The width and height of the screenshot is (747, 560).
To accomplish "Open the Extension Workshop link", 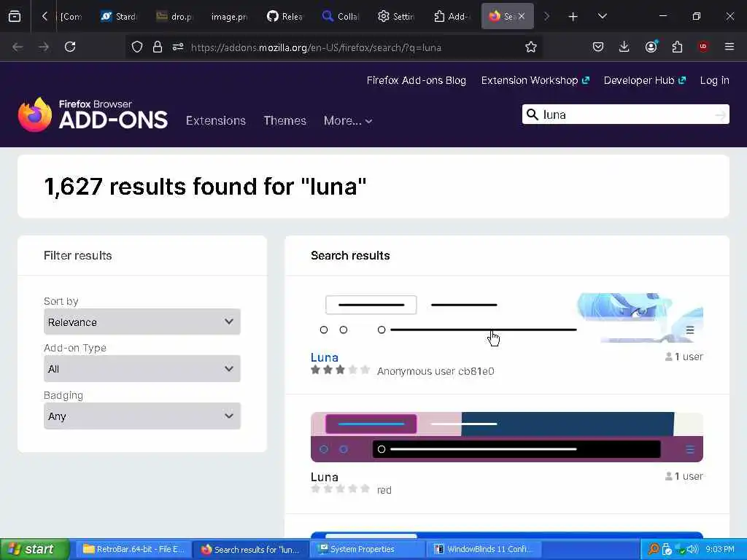I will [x=535, y=80].
